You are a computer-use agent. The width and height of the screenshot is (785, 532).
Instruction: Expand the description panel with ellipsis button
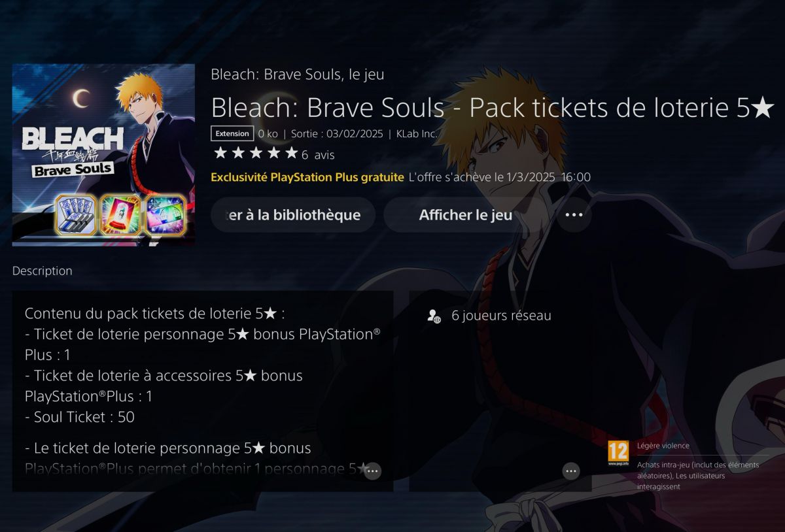pyautogui.click(x=372, y=471)
